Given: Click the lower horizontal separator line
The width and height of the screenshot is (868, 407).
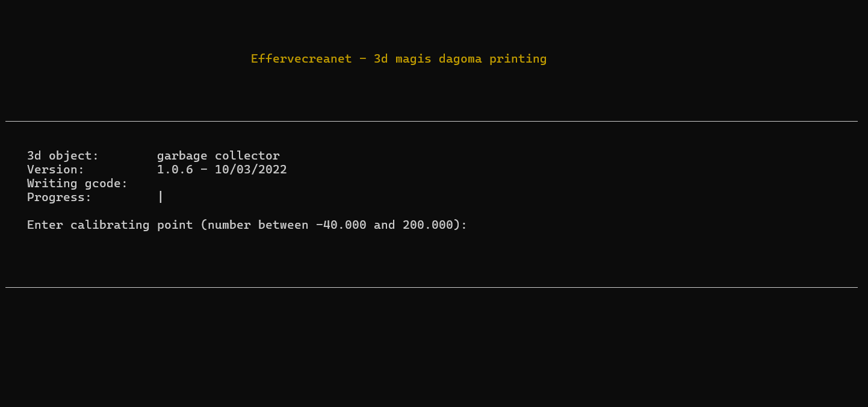Looking at the screenshot, I should (432, 288).
